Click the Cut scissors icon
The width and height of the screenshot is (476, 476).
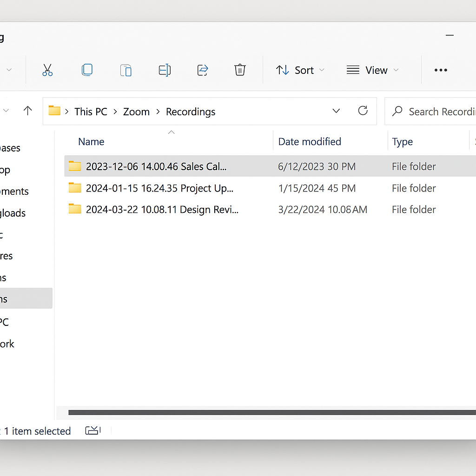47,70
